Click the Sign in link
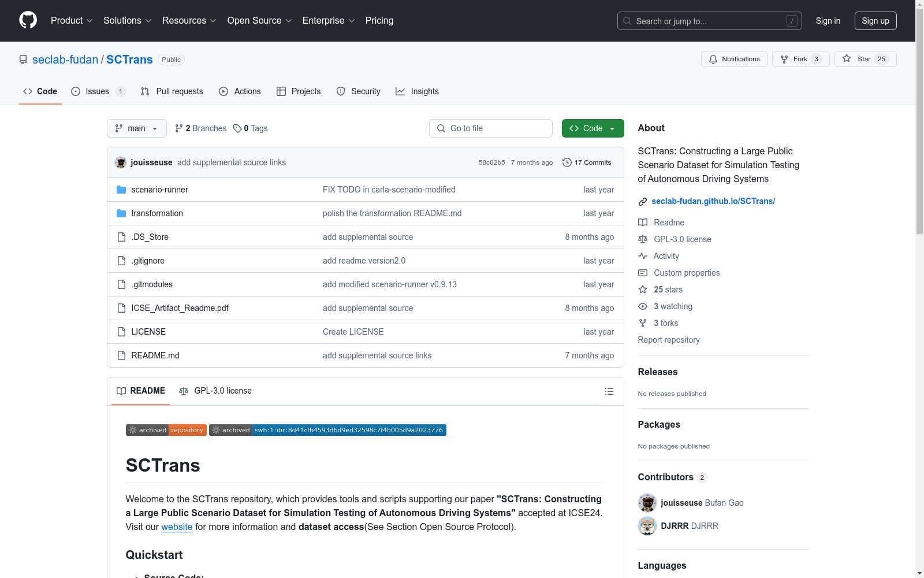 (x=828, y=21)
